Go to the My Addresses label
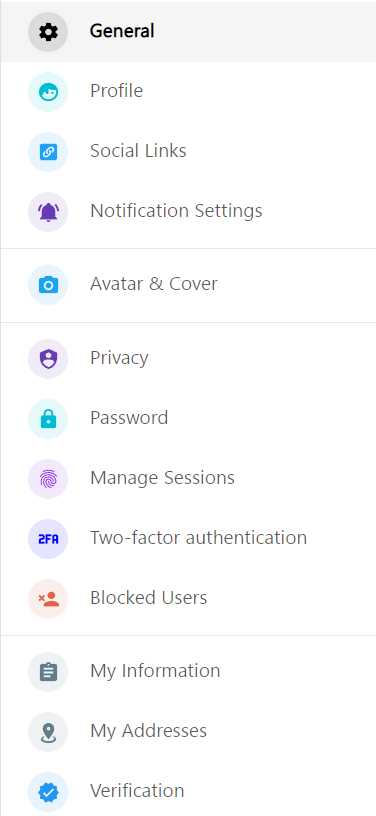This screenshot has height=816, width=376. tap(149, 731)
